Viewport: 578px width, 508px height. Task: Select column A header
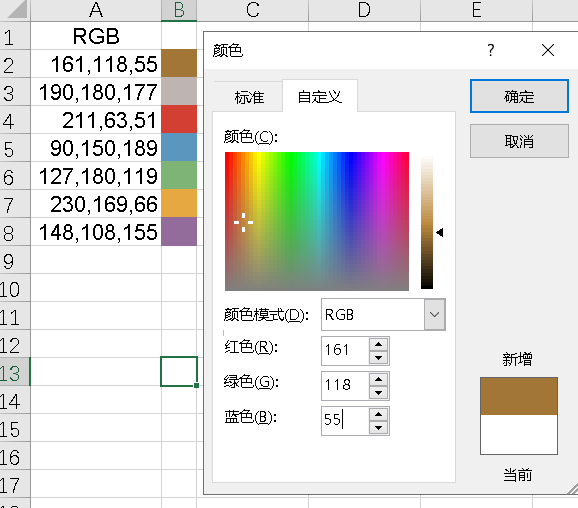click(96, 10)
